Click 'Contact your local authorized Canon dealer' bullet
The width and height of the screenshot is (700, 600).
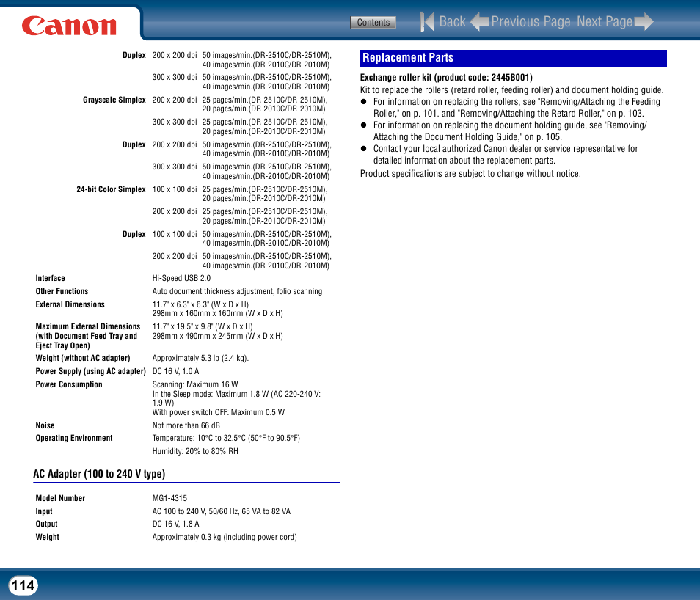point(506,155)
